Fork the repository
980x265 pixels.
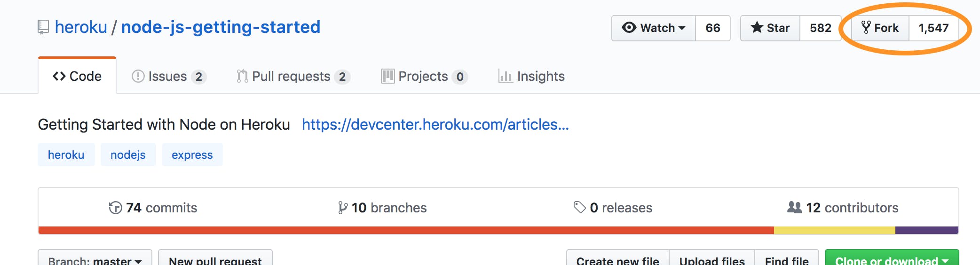point(880,28)
